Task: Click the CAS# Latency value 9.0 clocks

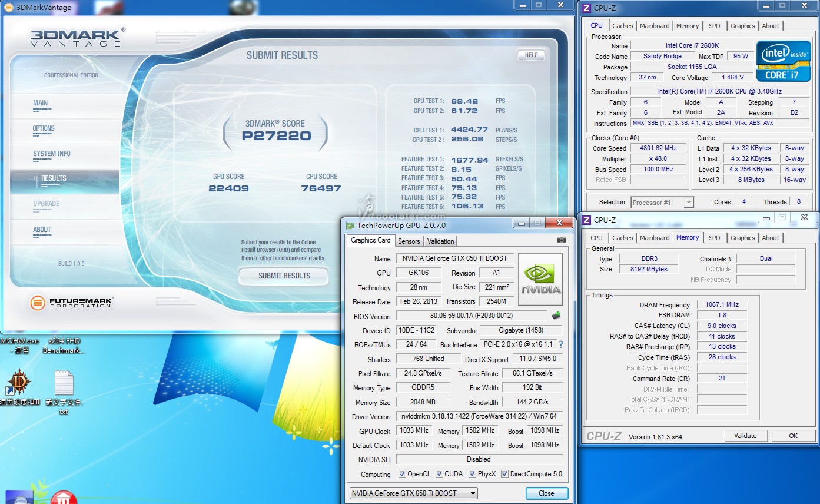Action: pos(722,326)
